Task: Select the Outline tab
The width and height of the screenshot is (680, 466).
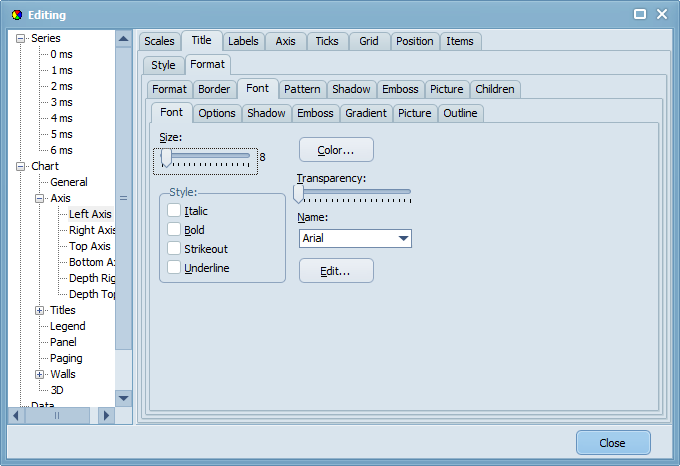Action: 460,113
